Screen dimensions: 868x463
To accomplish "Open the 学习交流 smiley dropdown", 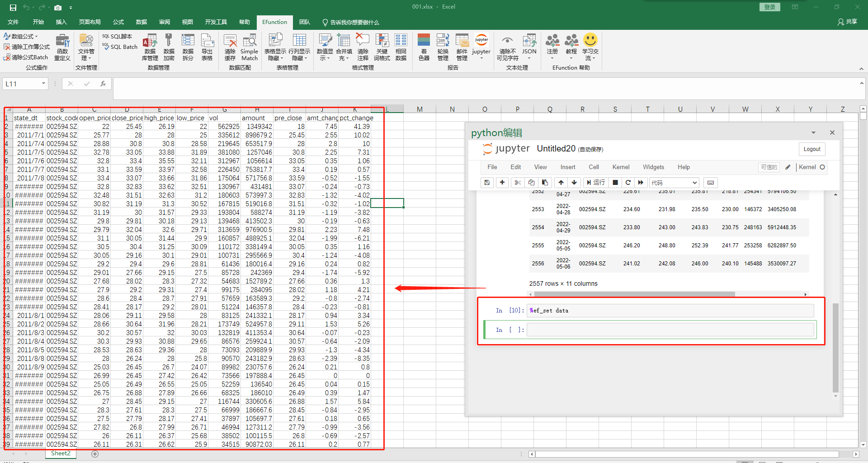I will coord(590,47).
